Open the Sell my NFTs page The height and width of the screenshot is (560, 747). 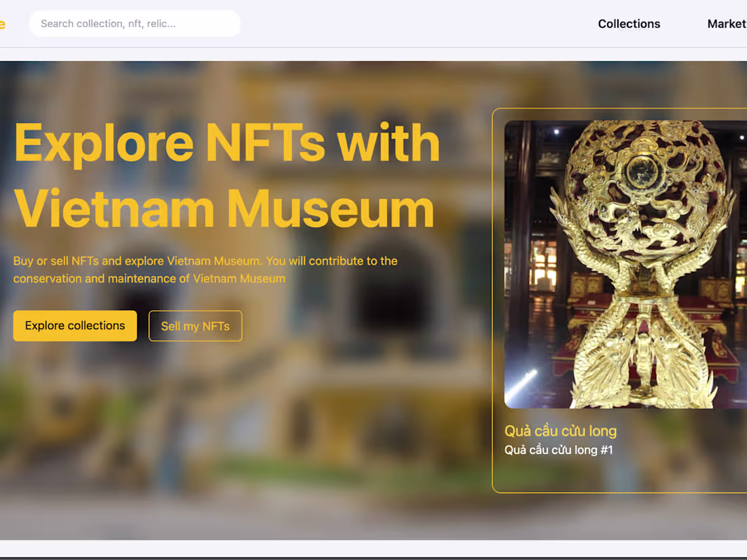tap(195, 326)
